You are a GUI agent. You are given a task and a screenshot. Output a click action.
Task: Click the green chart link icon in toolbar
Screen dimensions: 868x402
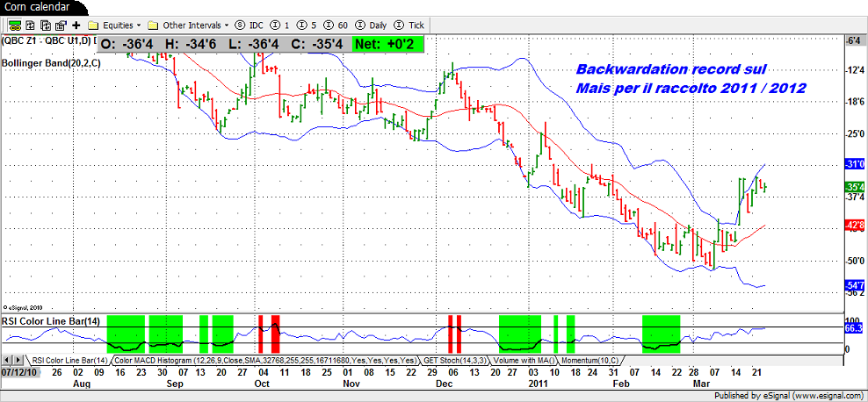(x=8, y=25)
